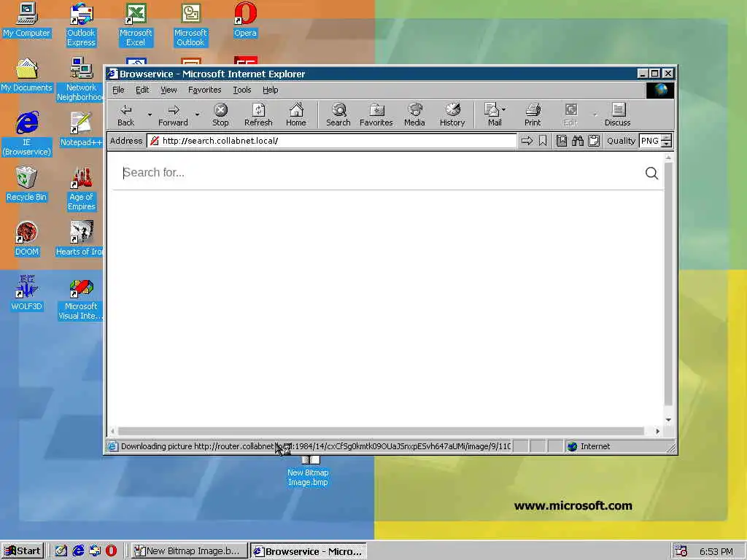The height and width of the screenshot is (560, 747).
Task: Refresh the current page
Action: [x=258, y=114]
